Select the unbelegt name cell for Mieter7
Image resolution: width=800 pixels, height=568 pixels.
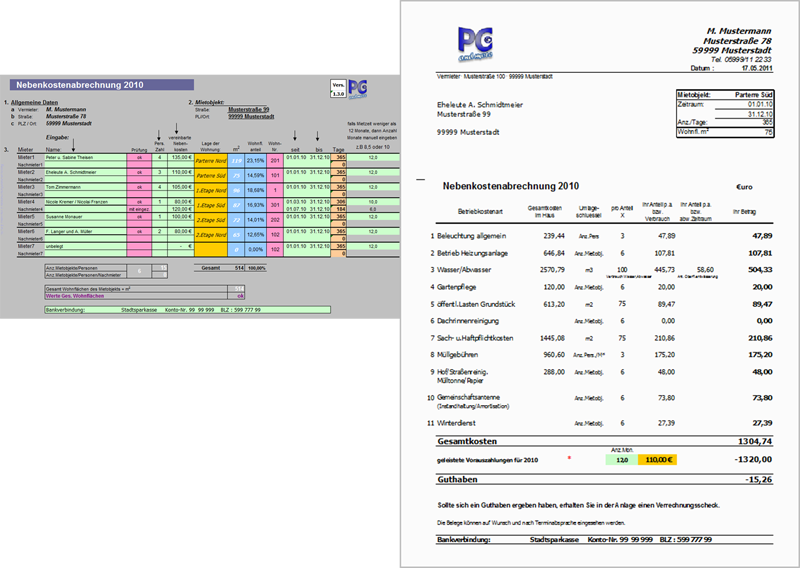(x=85, y=246)
